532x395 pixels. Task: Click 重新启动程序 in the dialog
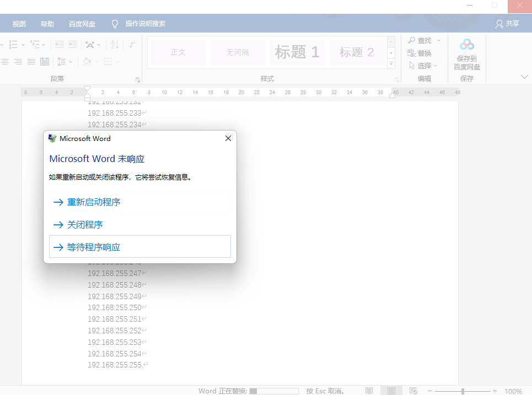pos(140,202)
